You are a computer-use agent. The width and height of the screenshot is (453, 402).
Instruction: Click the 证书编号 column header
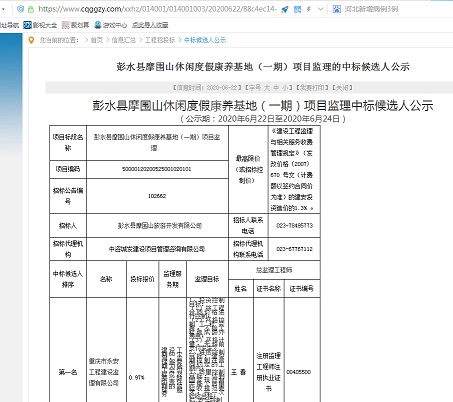pyautogui.click(x=302, y=289)
